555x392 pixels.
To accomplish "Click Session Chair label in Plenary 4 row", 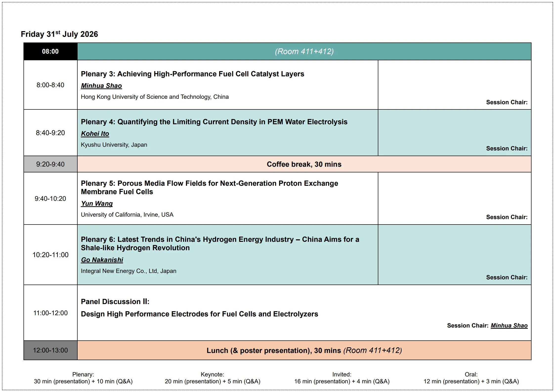I will 507,148.
